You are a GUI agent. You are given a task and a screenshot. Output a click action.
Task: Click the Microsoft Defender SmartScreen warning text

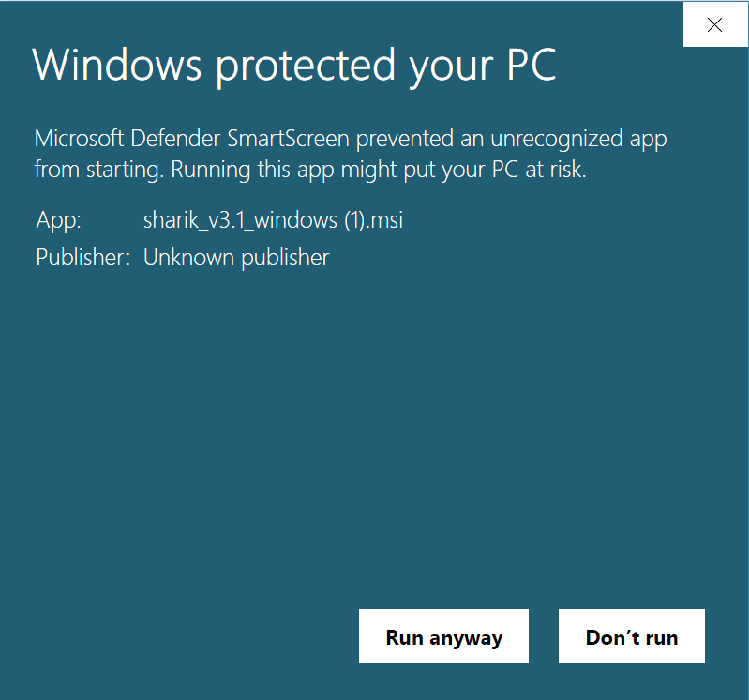(x=351, y=154)
